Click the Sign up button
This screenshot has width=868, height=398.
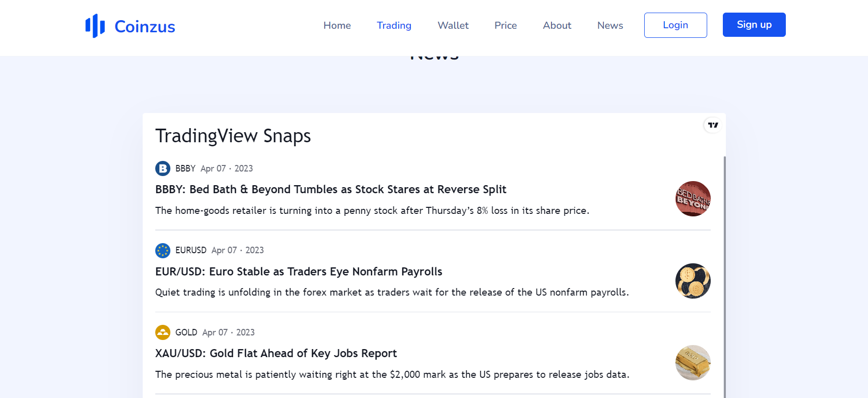[x=754, y=25]
